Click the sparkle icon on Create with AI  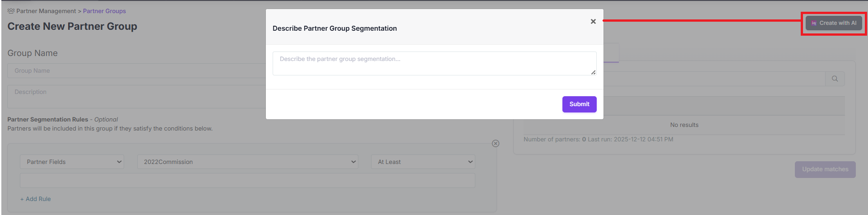(x=813, y=23)
